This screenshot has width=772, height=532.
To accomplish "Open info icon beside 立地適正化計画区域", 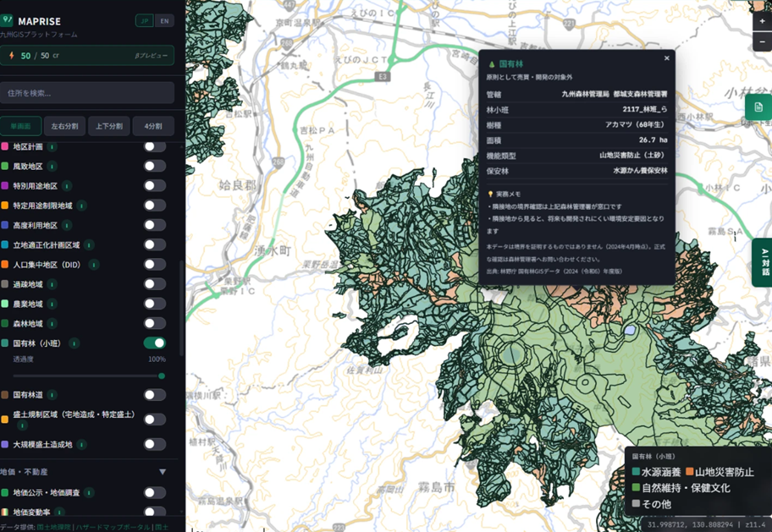I will tap(89, 245).
